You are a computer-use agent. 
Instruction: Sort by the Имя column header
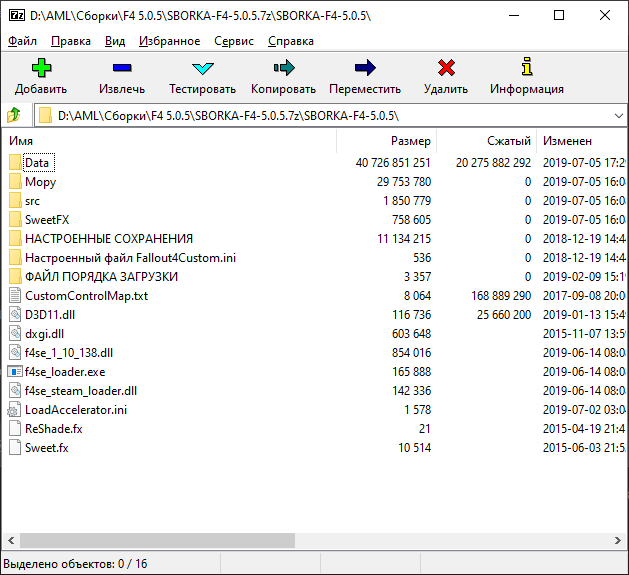(20, 141)
